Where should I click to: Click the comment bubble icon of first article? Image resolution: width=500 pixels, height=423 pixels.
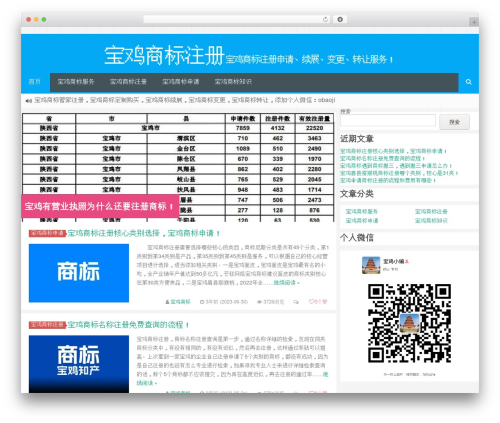(x=296, y=302)
